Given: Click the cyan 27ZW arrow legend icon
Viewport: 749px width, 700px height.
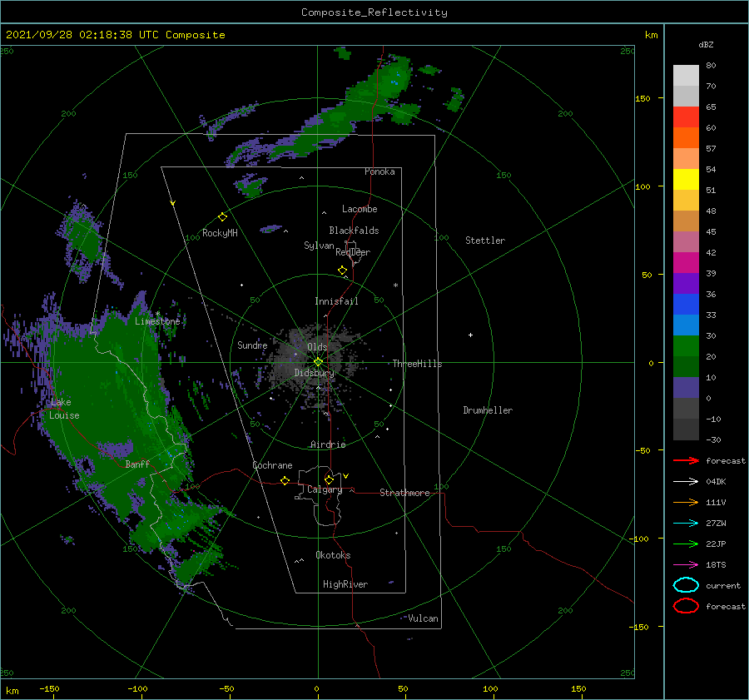Looking at the screenshot, I should pos(686,524).
